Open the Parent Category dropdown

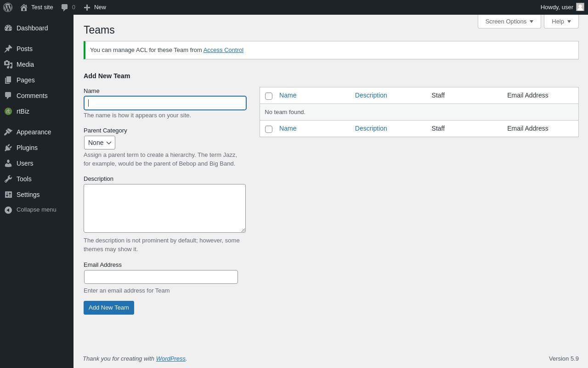click(x=100, y=143)
